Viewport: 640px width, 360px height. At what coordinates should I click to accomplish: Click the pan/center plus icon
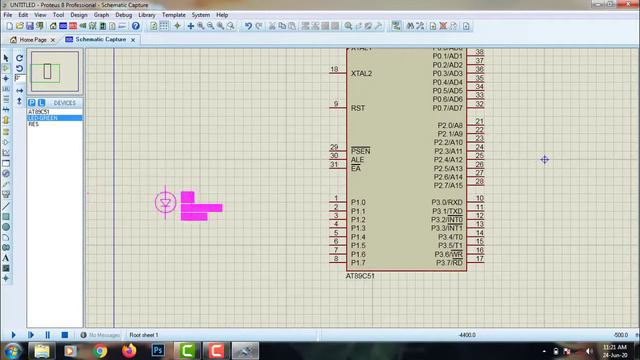tap(191, 26)
